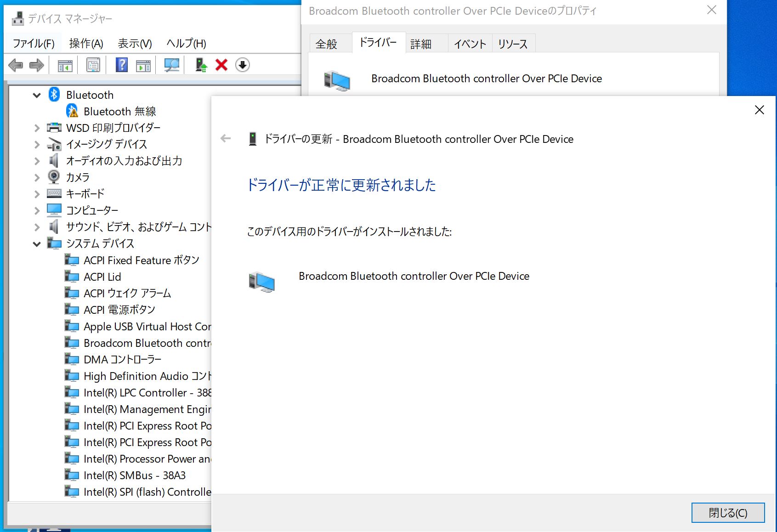The image size is (777, 532).
Task: Select the ACPI Lid device
Action: (102, 277)
